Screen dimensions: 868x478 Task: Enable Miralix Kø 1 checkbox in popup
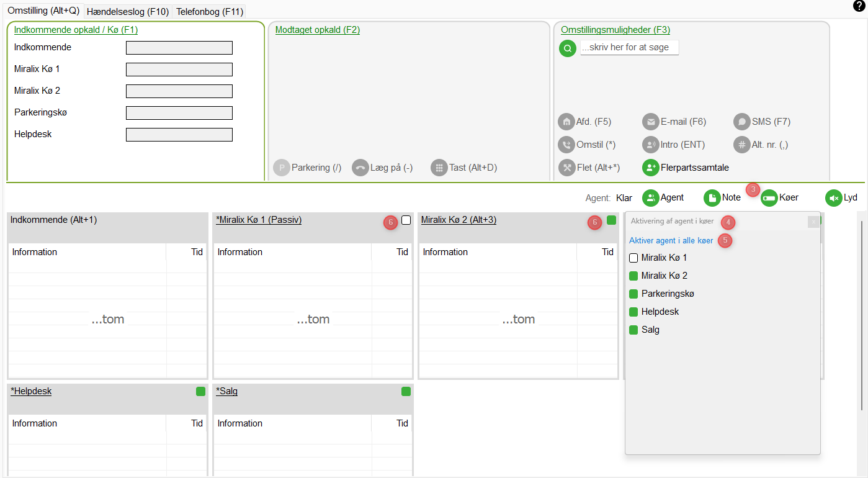click(633, 258)
